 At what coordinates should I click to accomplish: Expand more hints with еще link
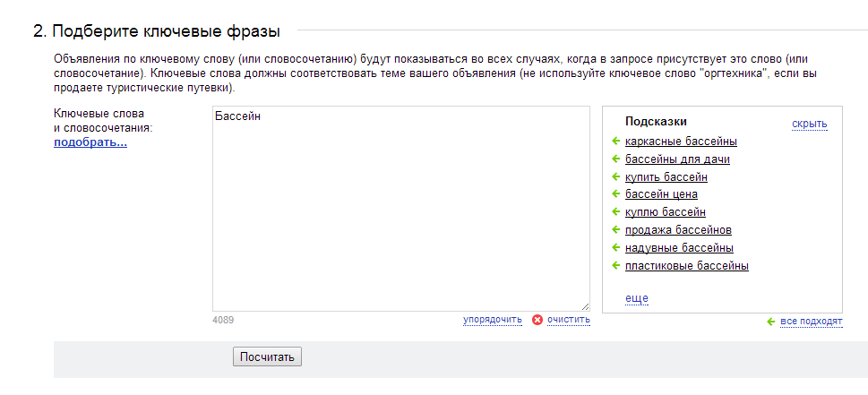click(x=637, y=299)
